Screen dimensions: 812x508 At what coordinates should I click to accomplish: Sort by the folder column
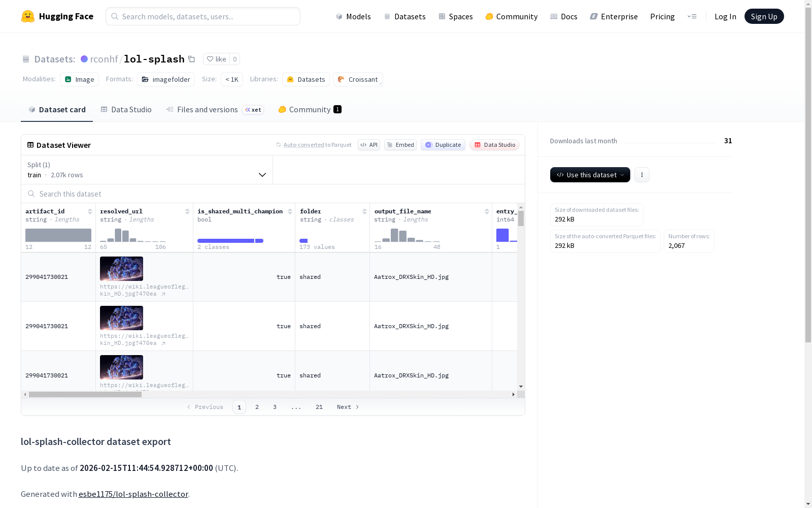click(364, 211)
